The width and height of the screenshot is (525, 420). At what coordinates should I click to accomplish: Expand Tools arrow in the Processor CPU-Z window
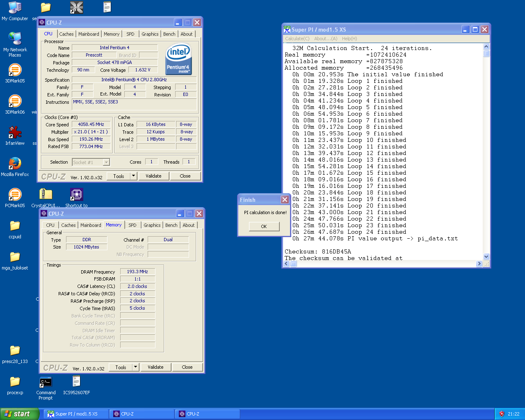133,176
